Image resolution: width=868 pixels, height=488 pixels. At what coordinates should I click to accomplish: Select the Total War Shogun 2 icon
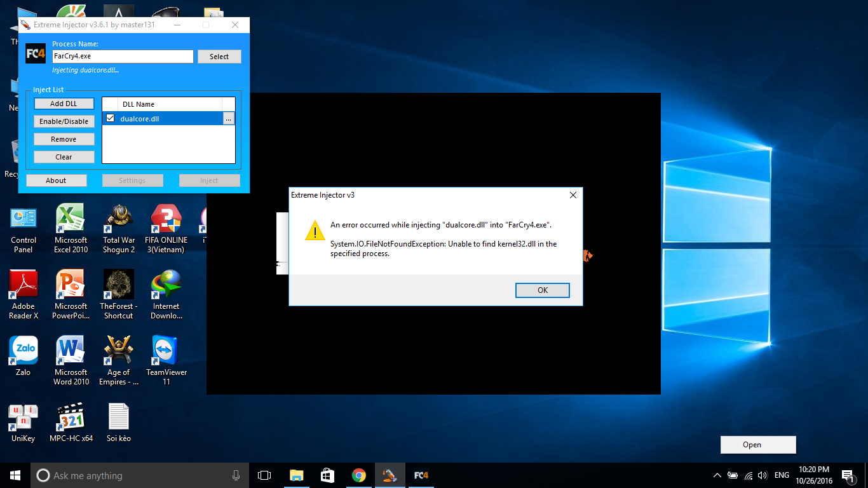(x=119, y=228)
